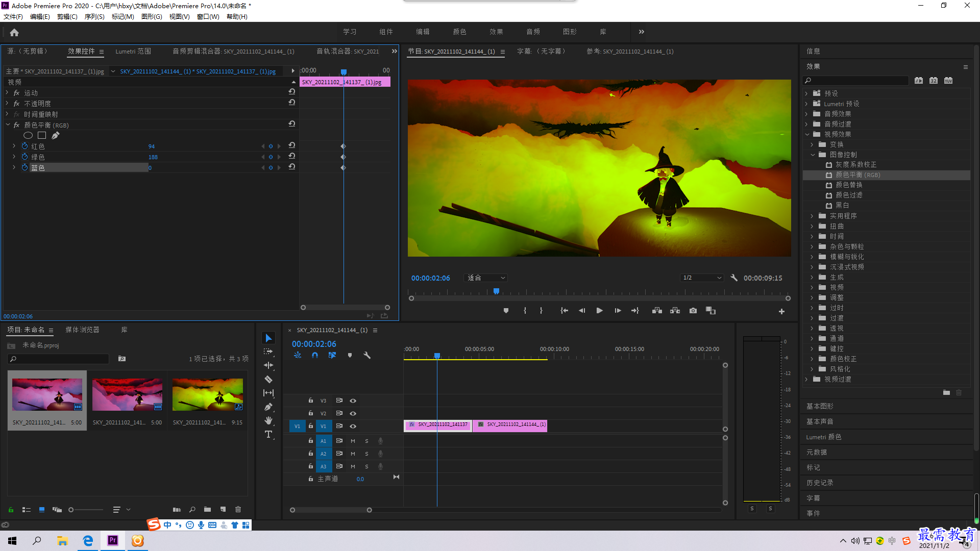Screen dimensions: 980x551
Task: Toggle animation stopwatch for 红色
Action: click(24, 146)
